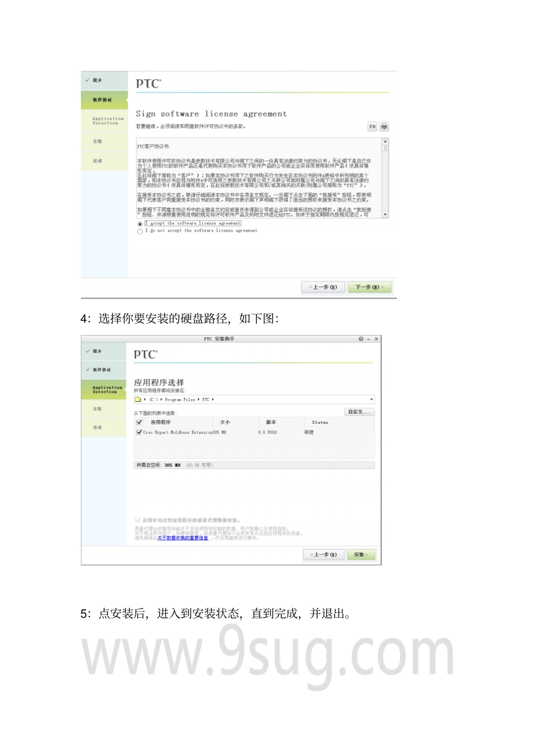Click Program Files segment in install path
The height and width of the screenshot is (756, 534).
pos(180,400)
